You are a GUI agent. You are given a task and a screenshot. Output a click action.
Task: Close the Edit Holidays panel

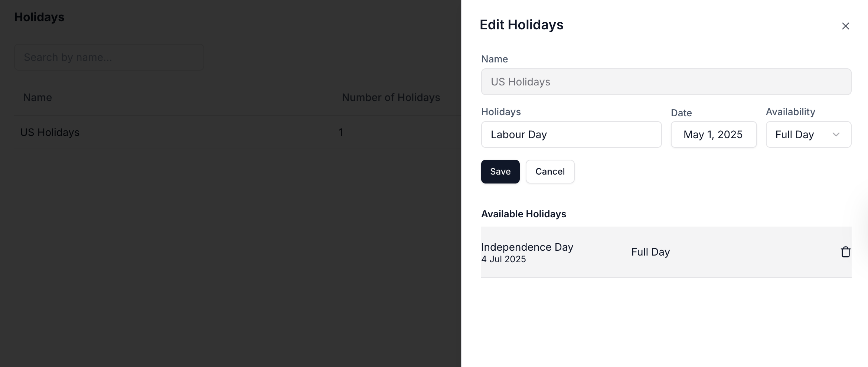click(845, 26)
